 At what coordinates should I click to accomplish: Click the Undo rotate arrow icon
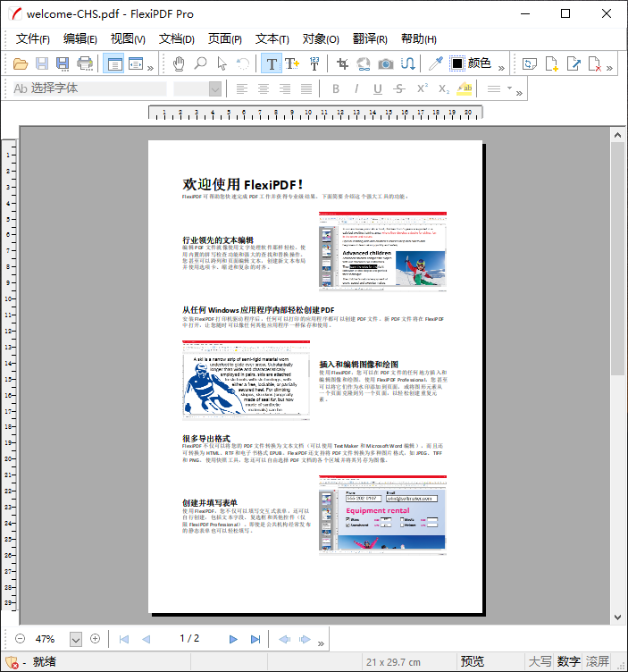(243, 63)
